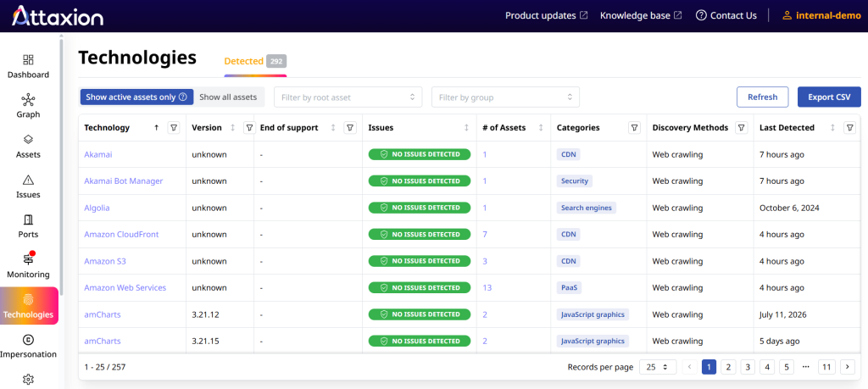
Task: Click asset count 13 for Amazon Web Services
Action: (487, 288)
